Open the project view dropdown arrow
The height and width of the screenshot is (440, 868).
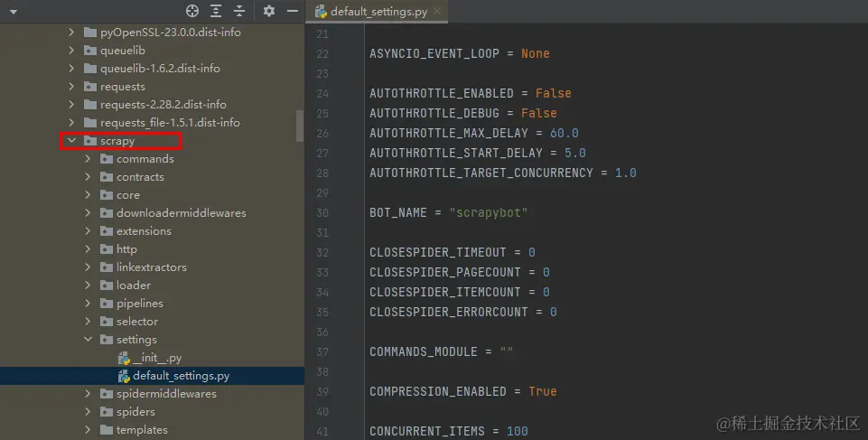[14, 11]
